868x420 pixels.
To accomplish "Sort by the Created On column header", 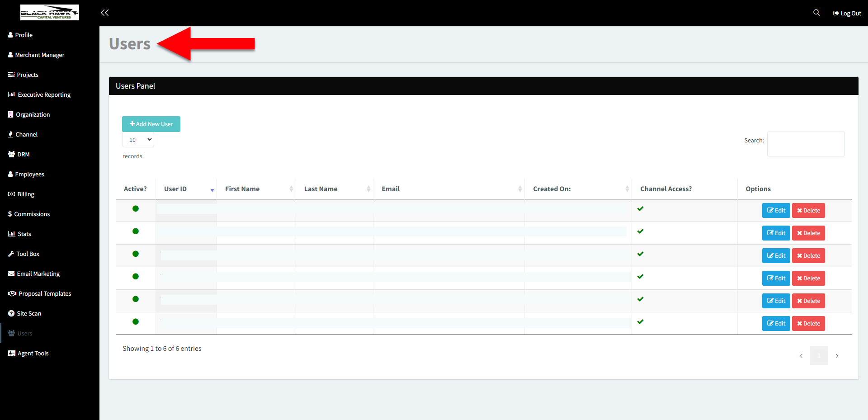I will [x=578, y=189].
